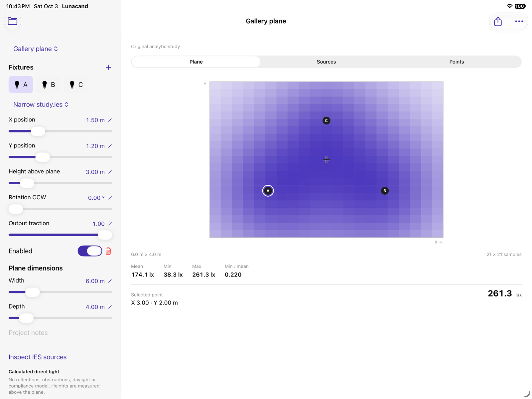532x399 pixels.
Task: Open the Narrow study.ies file picker
Action: click(41, 104)
